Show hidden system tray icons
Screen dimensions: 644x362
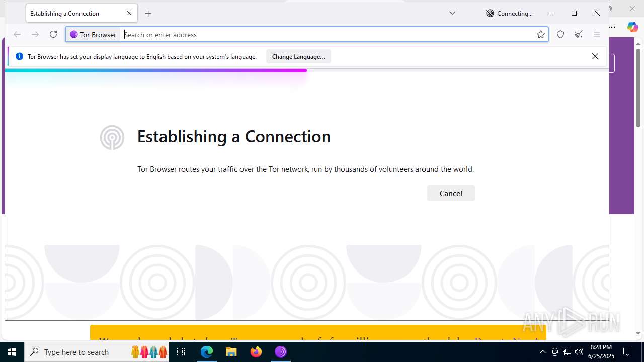(542, 352)
